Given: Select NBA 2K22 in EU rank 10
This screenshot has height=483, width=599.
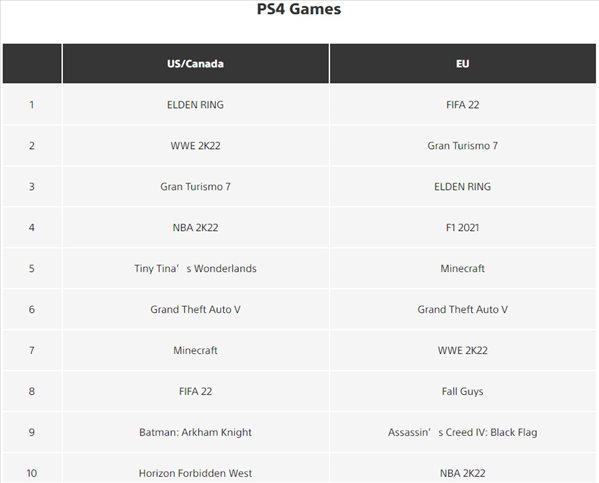Looking at the screenshot, I should pyautogui.click(x=462, y=473).
